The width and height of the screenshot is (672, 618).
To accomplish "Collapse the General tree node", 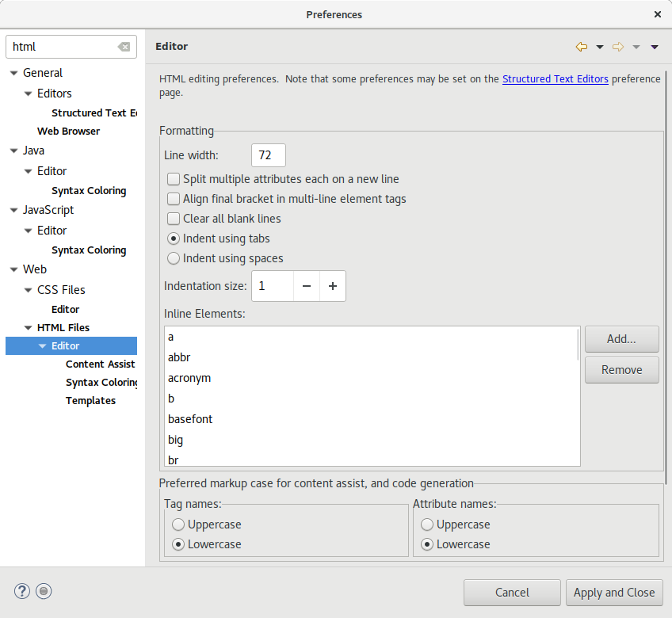I will point(14,73).
